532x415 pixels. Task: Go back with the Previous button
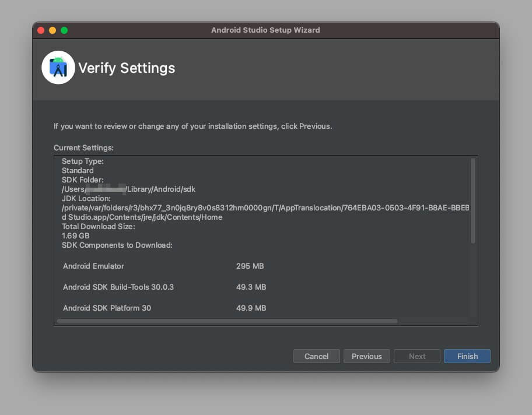pos(366,356)
